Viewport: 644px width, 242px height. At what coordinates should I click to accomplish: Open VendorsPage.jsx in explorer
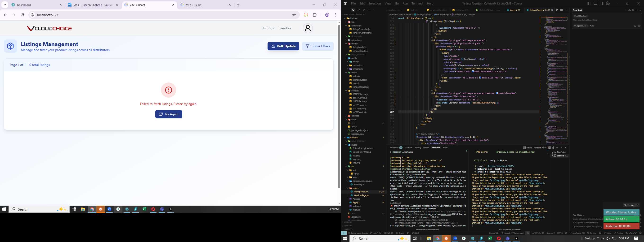[362, 195]
